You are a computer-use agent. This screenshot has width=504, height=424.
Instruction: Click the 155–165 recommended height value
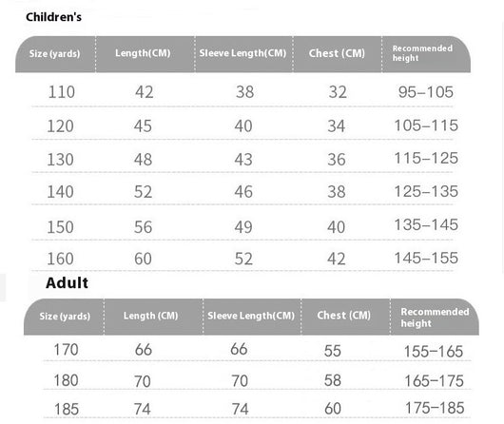click(434, 352)
